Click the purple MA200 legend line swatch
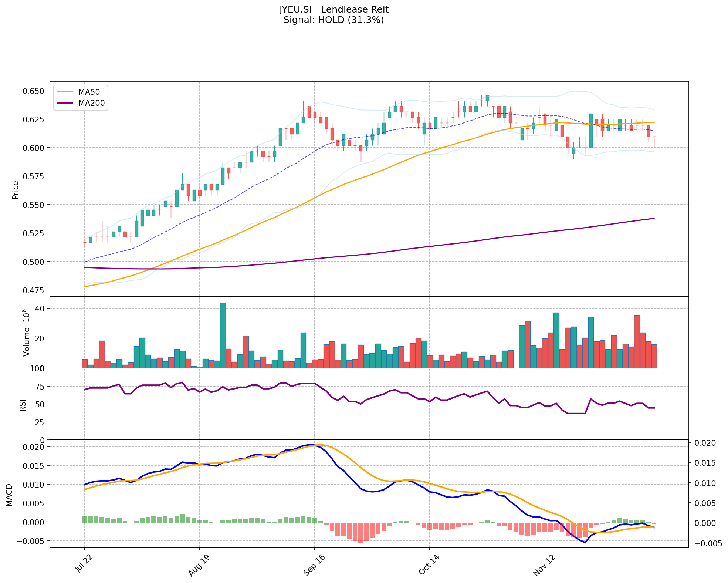Viewport: 728px width, 583px height. click(x=65, y=103)
